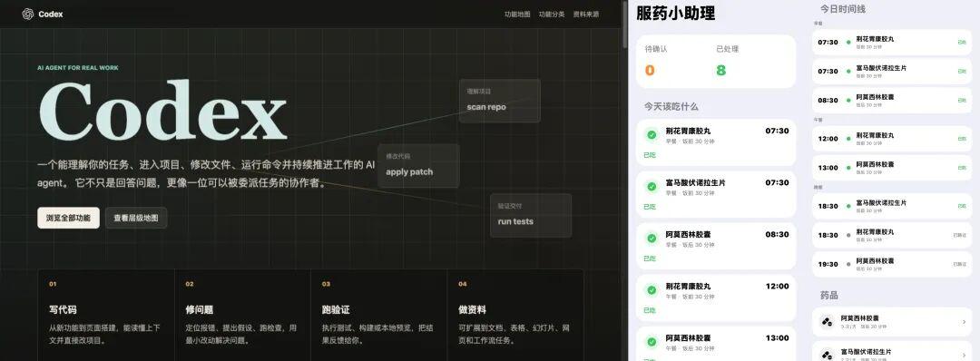Image resolution: width=980 pixels, height=361 pixels.
Task: Click the 今日时间线 heading
Action: coord(842,9)
